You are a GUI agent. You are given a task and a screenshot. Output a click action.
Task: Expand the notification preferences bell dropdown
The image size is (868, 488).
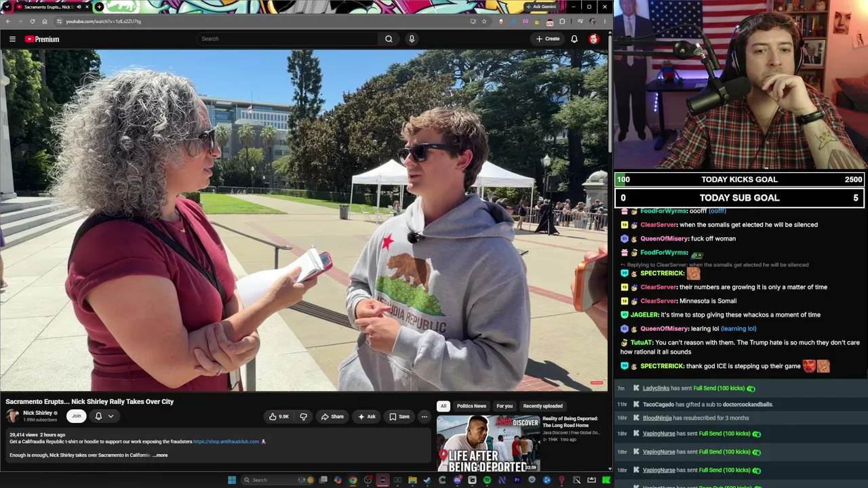pos(104,416)
